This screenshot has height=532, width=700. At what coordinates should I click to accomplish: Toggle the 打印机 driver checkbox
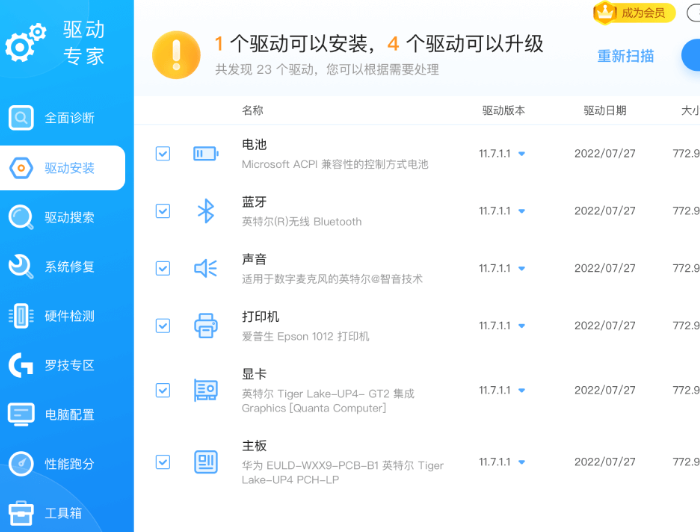[x=163, y=325]
